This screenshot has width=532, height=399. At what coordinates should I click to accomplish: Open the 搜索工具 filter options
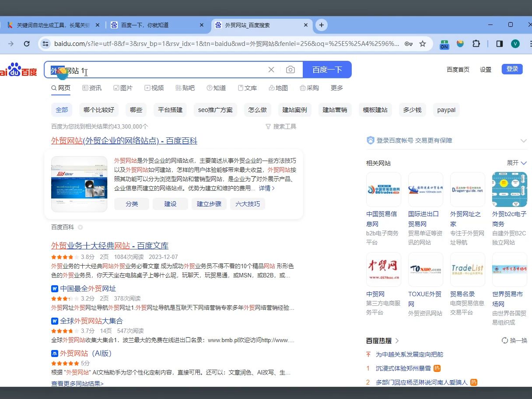pyautogui.click(x=281, y=126)
